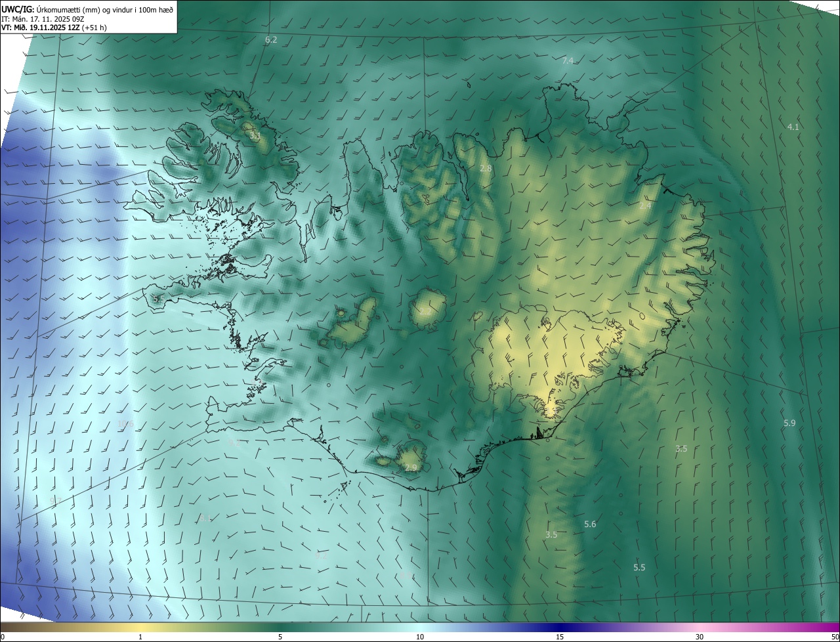Image resolution: width=840 pixels, height=642 pixels.
Task: Click the '30' tick label on color scale
Action: point(700,637)
